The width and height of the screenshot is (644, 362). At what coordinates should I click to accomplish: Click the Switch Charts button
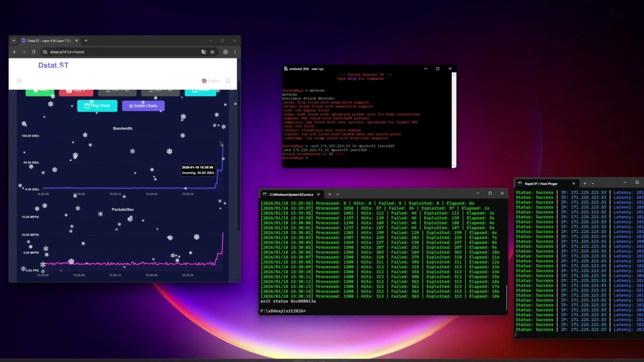point(143,106)
